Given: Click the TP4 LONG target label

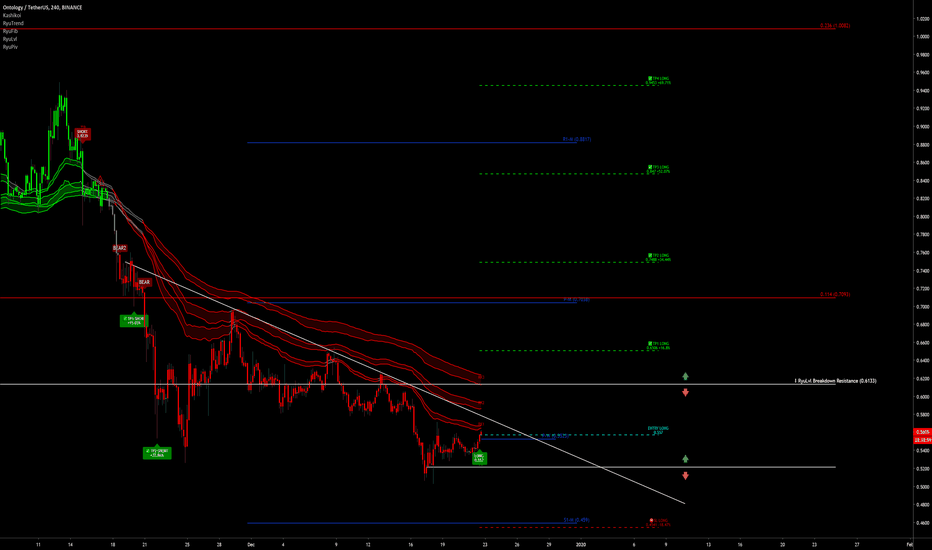Looking at the screenshot, I should [x=659, y=80].
